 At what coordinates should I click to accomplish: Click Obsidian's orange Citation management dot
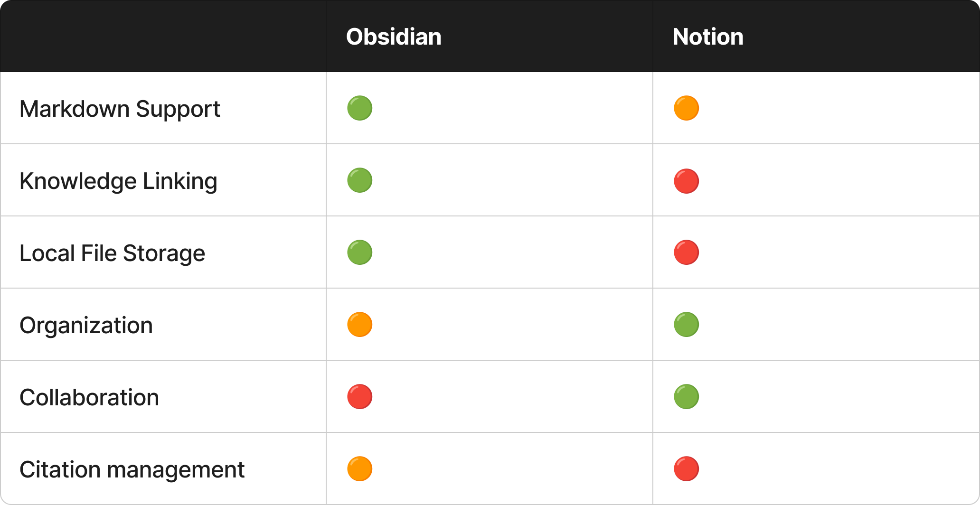[x=359, y=469]
